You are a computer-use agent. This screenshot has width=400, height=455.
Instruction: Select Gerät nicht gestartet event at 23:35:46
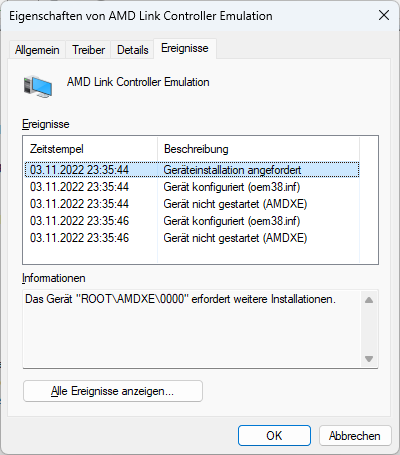point(192,238)
